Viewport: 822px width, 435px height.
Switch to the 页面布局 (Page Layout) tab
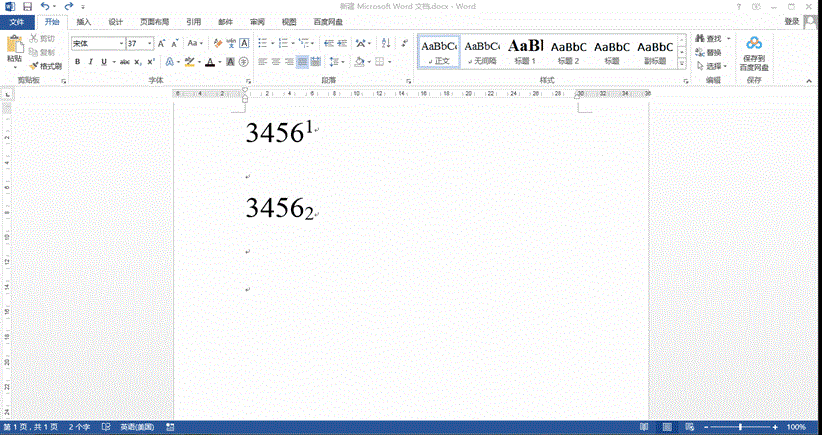click(x=154, y=21)
